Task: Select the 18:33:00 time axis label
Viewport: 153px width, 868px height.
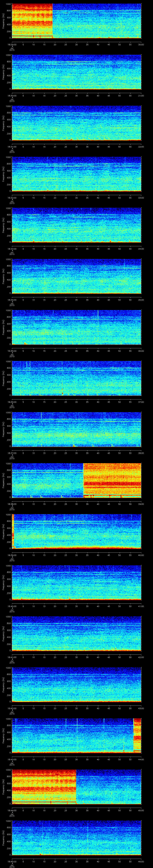Action: click(12, 249)
